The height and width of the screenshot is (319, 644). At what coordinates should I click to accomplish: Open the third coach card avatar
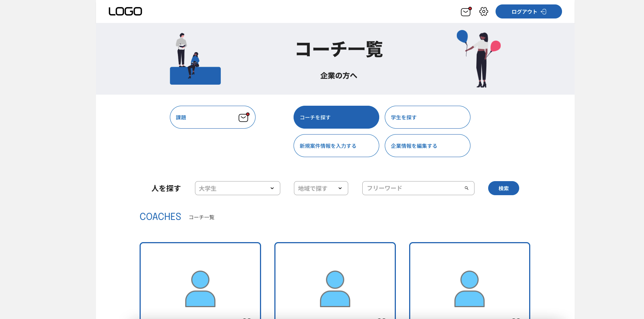(469, 289)
